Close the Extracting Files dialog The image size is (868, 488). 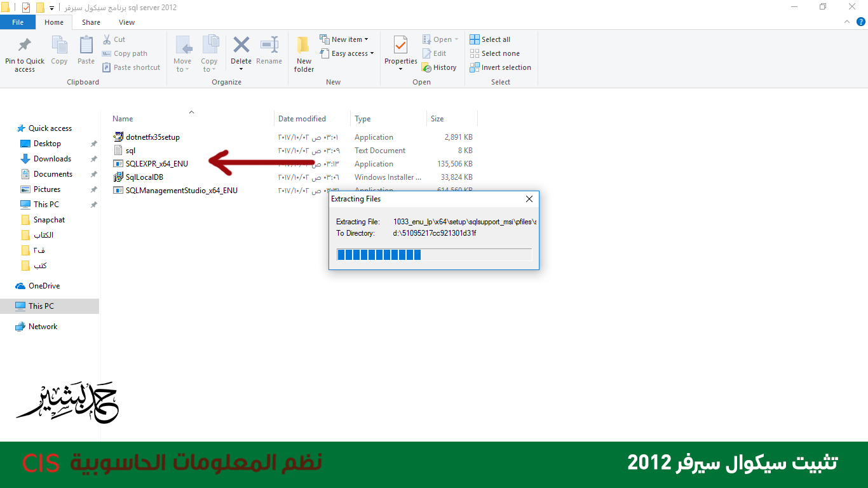529,199
